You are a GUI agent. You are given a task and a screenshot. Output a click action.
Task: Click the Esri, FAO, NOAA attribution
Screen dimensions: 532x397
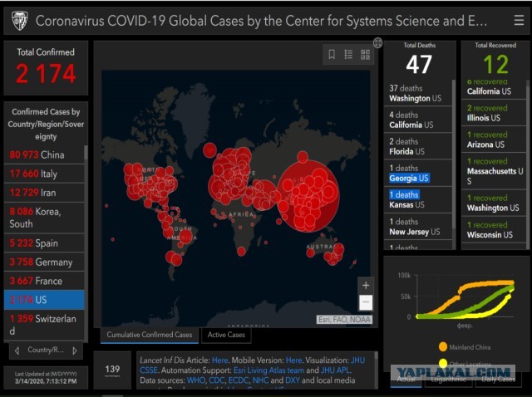[344, 320]
